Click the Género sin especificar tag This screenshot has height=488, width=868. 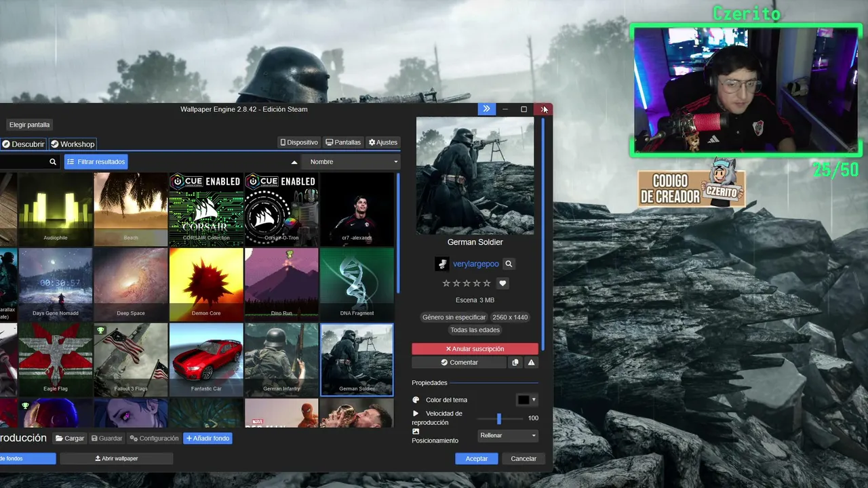454,317
